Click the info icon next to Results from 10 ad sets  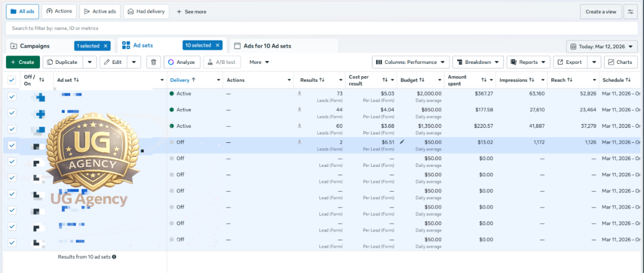click(114, 257)
